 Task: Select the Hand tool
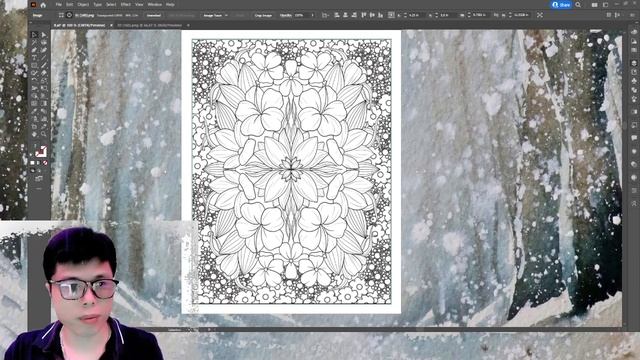pyautogui.click(x=35, y=134)
